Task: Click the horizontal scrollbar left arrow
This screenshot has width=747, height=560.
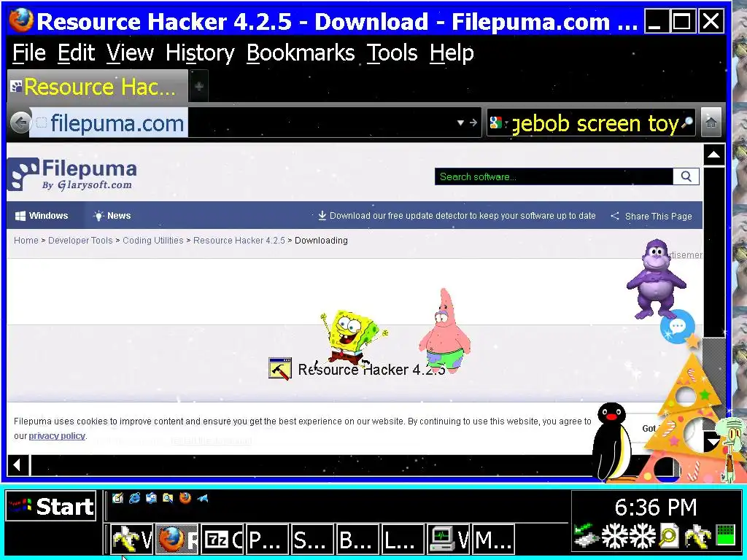Action: pyautogui.click(x=18, y=464)
